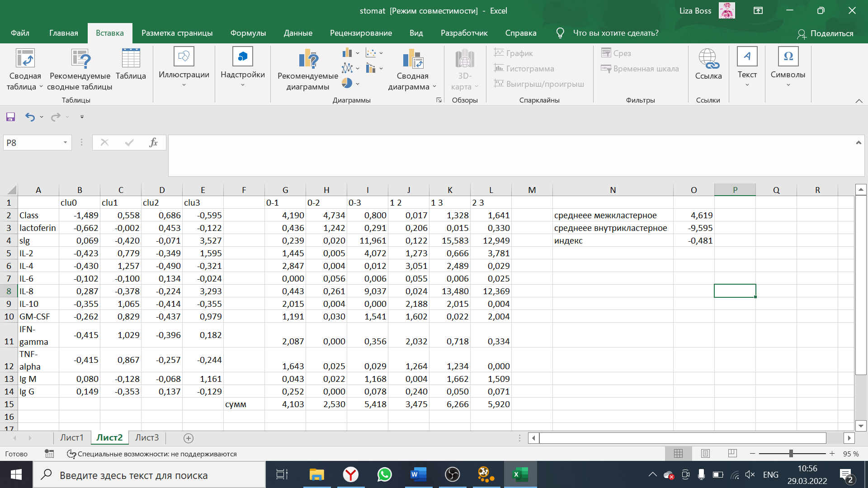Toggle the normal grid view button
This screenshot has height=488, width=868.
point(678,453)
